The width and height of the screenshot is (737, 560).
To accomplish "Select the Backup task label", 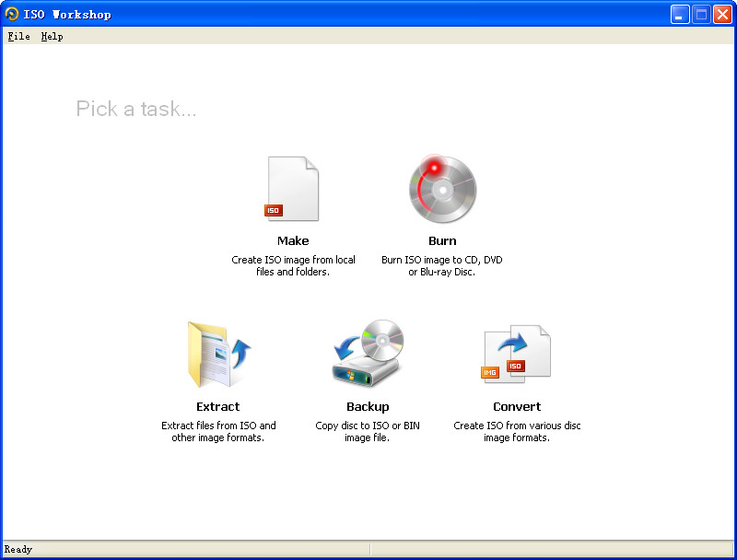I will click(x=368, y=407).
